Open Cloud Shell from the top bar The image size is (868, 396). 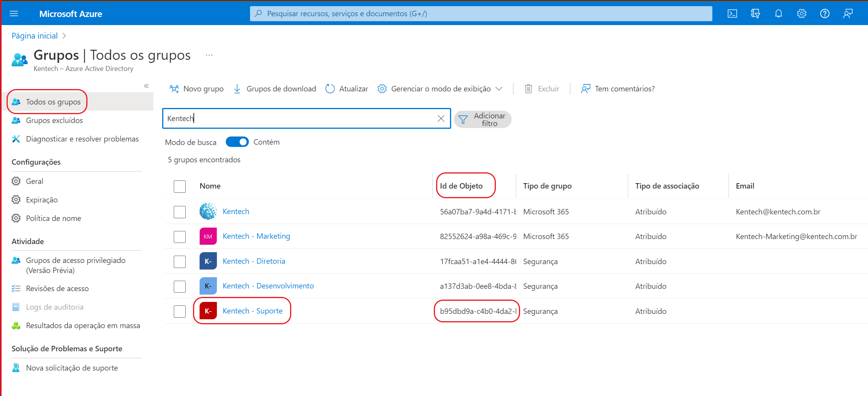(x=732, y=14)
